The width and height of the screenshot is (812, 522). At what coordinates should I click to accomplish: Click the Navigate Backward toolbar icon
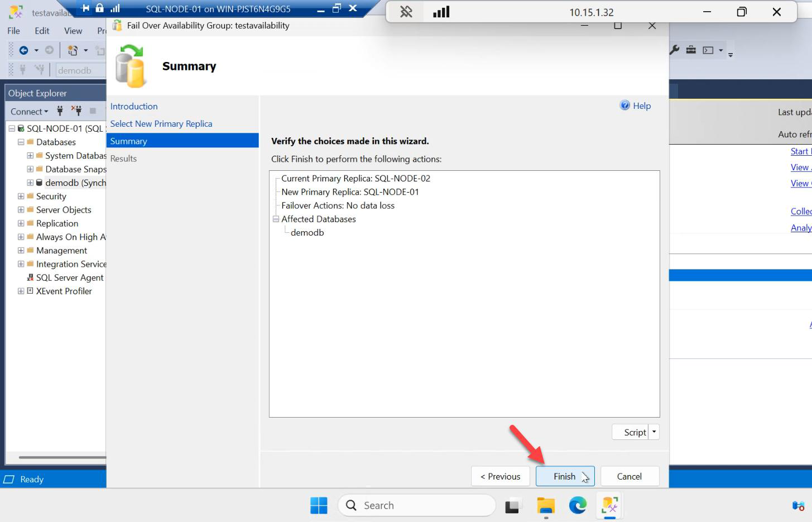pos(23,50)
